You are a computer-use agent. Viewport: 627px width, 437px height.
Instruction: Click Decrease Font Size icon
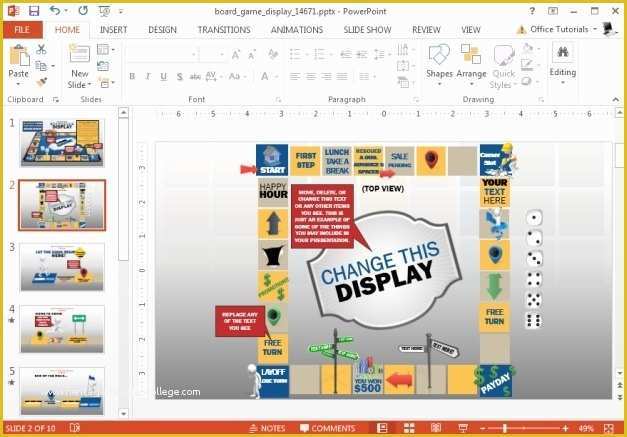252,55
